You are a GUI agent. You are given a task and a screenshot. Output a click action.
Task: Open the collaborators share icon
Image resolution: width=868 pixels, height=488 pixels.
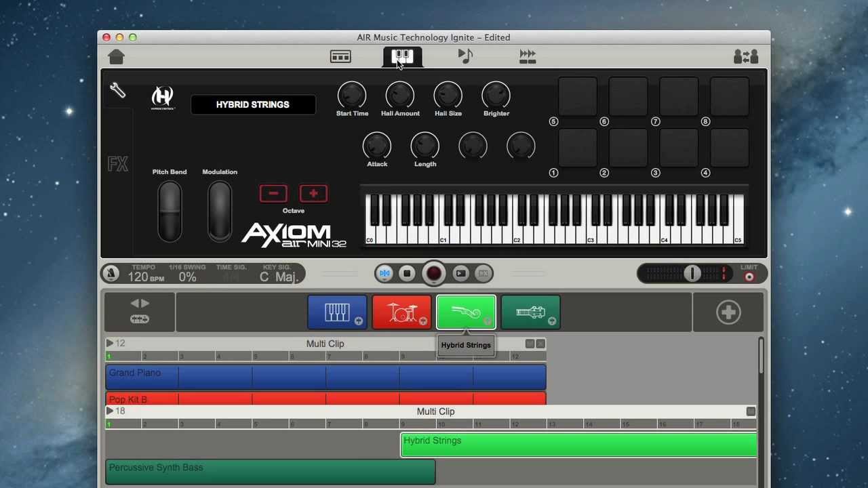click(746, 57)
